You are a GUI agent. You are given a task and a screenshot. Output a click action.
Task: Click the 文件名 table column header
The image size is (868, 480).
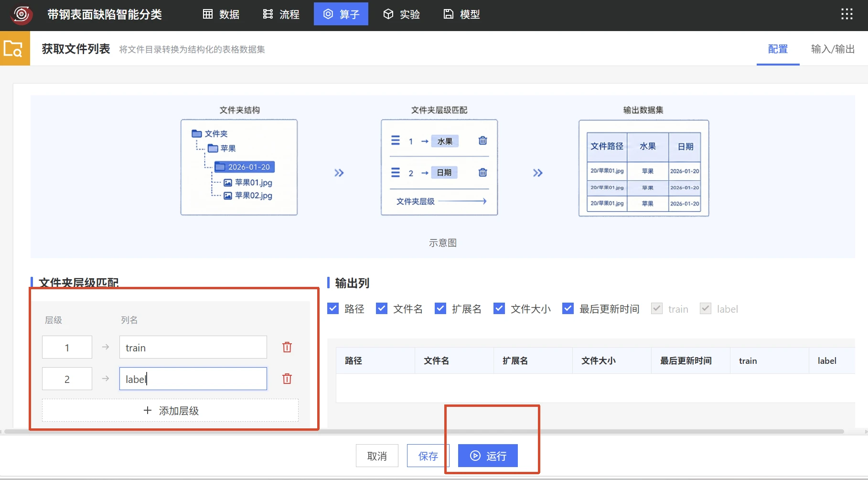454,360
